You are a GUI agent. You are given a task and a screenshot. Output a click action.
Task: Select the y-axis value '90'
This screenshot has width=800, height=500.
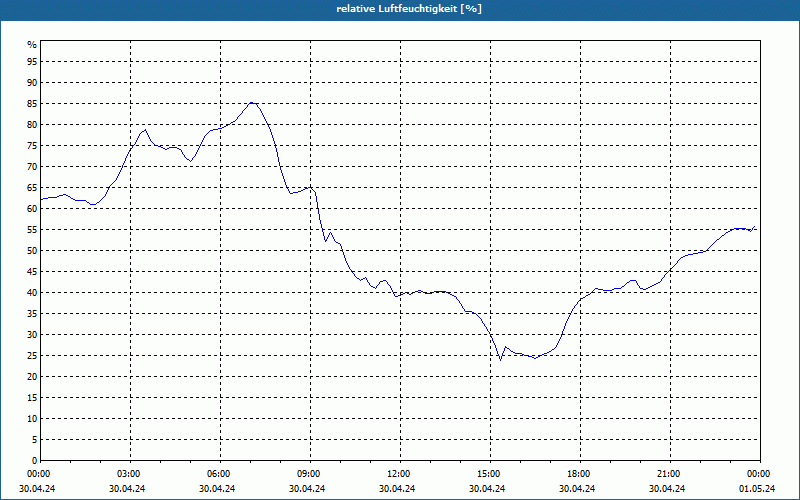[32, 83]
